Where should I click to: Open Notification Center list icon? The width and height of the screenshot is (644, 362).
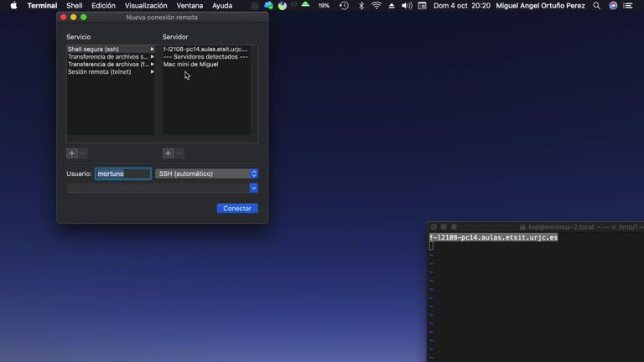(x=628, y=6)
